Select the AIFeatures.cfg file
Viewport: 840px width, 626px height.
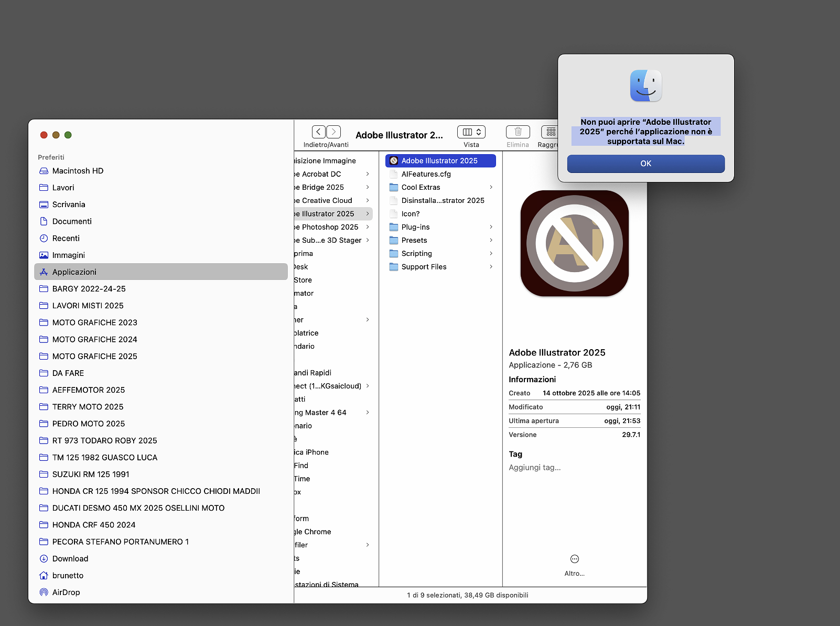pos(426,174)
